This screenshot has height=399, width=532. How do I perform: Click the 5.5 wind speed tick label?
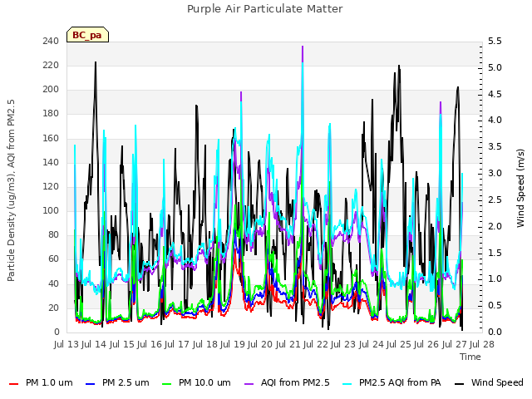495,42
